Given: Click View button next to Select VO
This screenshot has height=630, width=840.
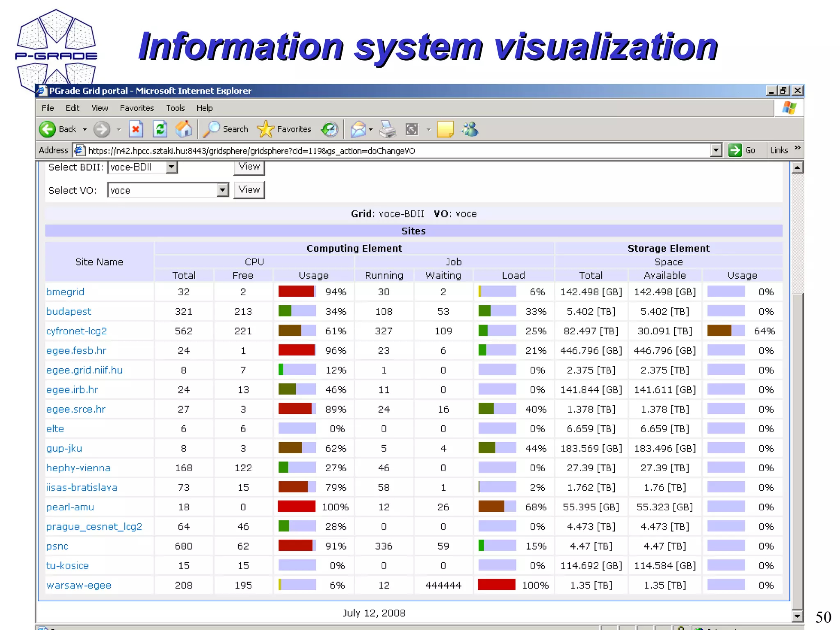Looking at the screenshot, I should pyautogui.click(x=249, y=190).
